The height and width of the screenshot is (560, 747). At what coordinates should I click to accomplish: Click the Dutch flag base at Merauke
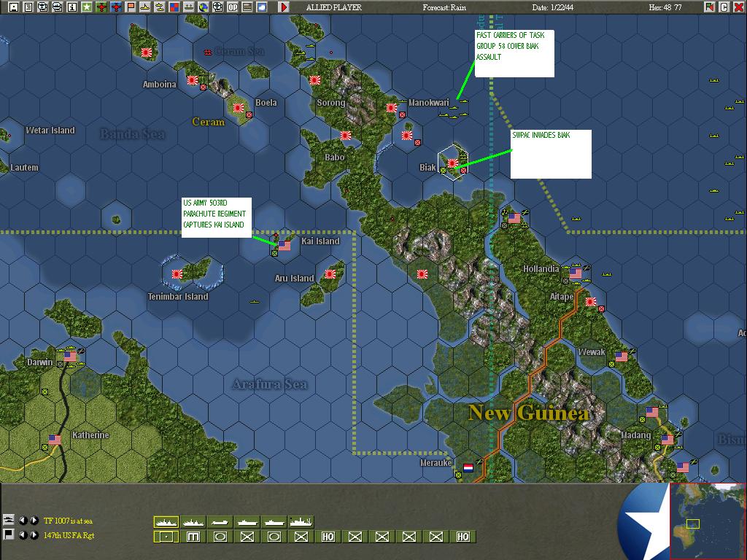(468, 467)
